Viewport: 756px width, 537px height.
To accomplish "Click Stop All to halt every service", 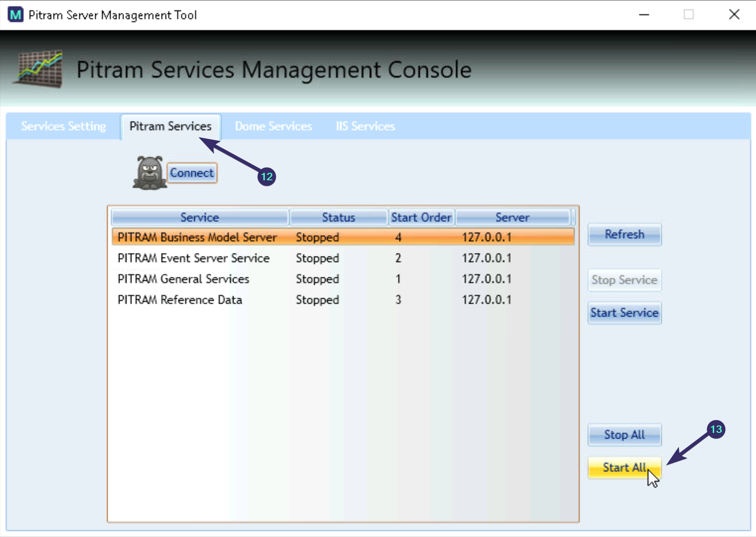I will (624, 434).
